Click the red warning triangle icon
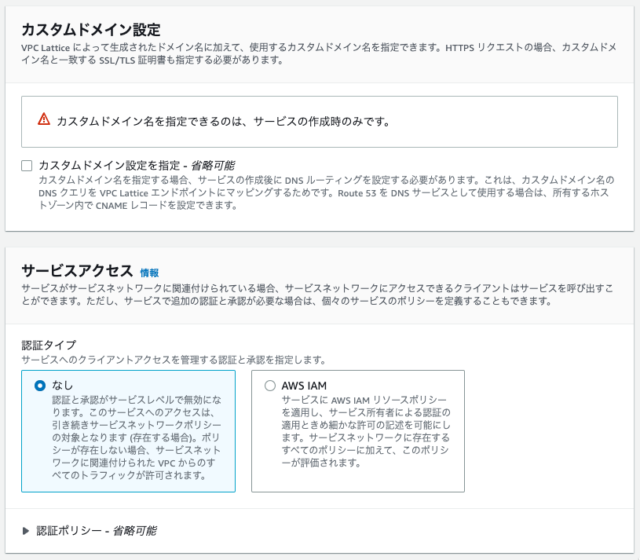Image resolution: width=640 pixels, height=560 pixels. point(44,120)
